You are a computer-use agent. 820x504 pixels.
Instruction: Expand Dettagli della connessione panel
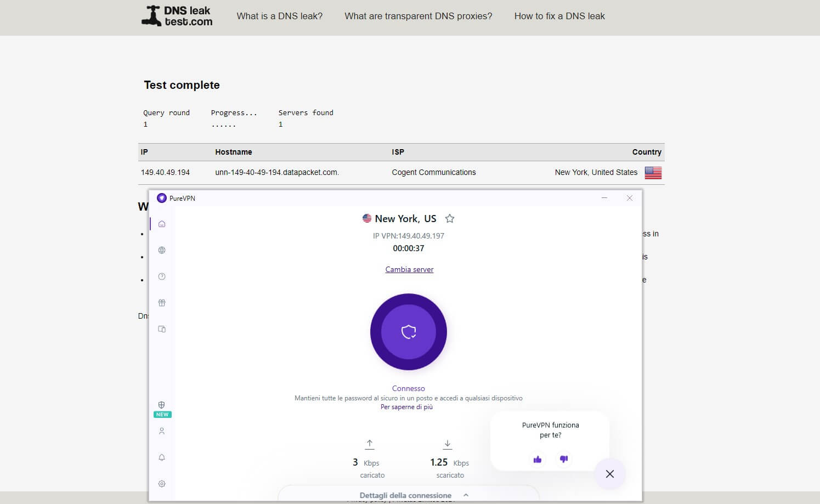[414, 495]
